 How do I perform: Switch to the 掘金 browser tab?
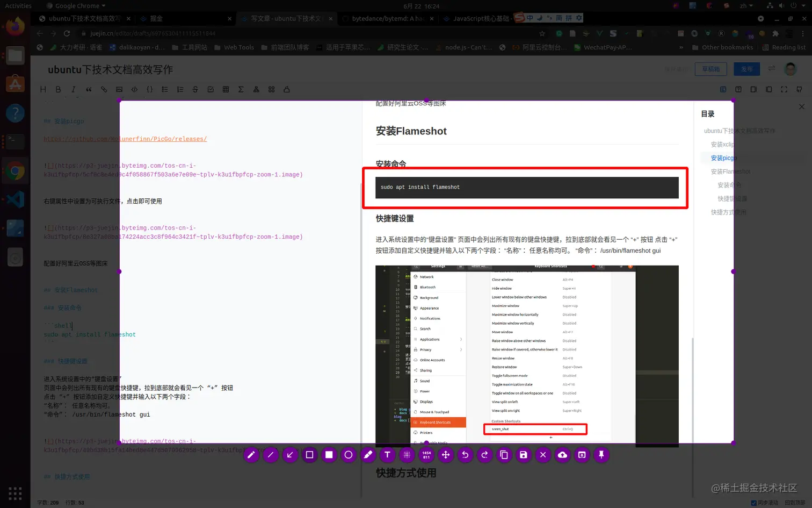pyautogui.click(x=184, y=18)
